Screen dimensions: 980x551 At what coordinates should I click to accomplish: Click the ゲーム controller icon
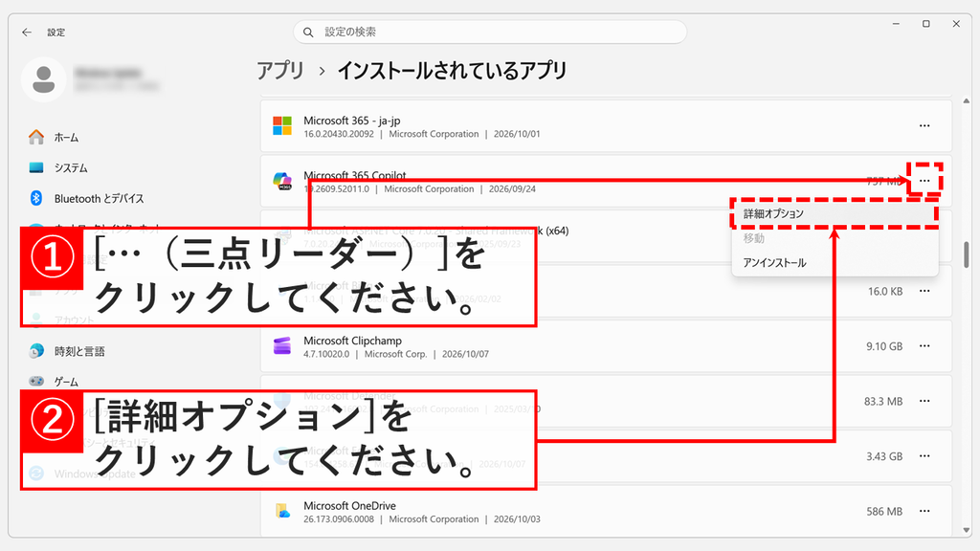pyautogui.click(x=36, y=381)
